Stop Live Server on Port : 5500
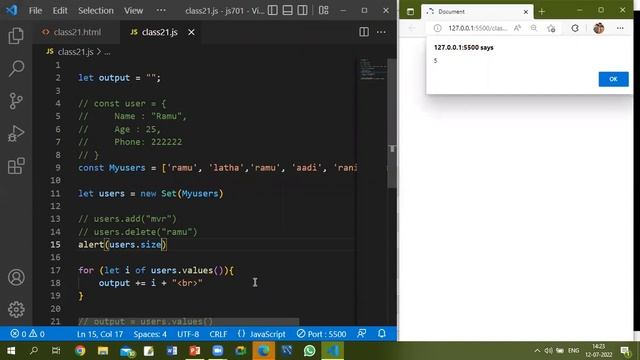Screen dimensions: 640x360 coord(321,334)
